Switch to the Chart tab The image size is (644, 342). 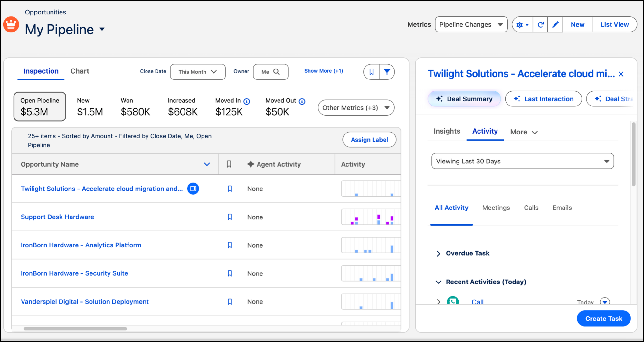(x=80, y=71)
